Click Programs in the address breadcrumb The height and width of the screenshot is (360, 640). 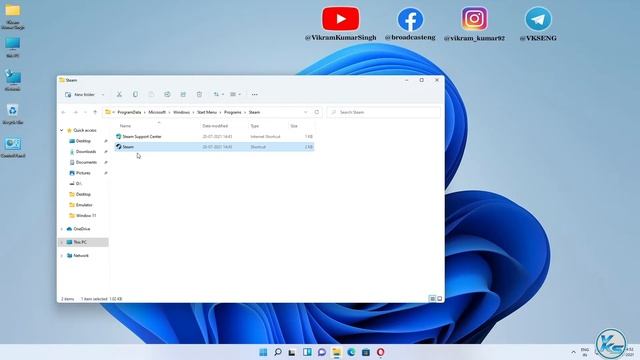233,112
